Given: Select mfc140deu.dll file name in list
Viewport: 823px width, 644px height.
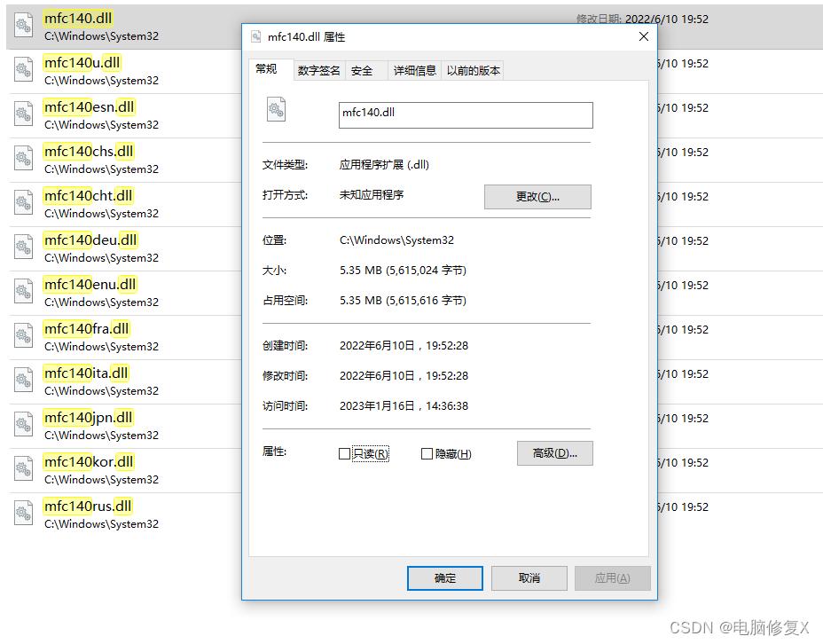Looking at the screenshot, I should (x=90, y=240).
